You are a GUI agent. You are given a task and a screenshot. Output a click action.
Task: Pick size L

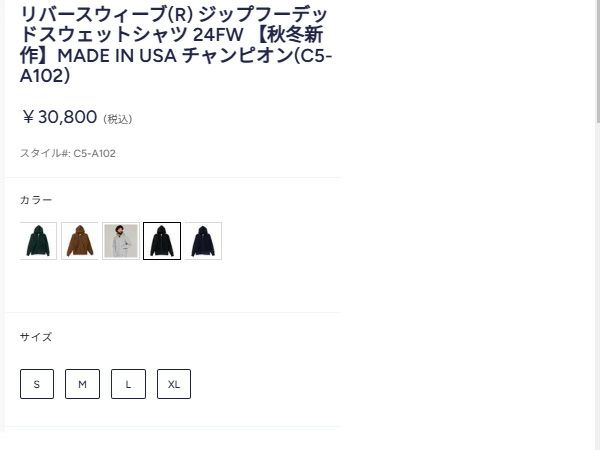point(128,384)
